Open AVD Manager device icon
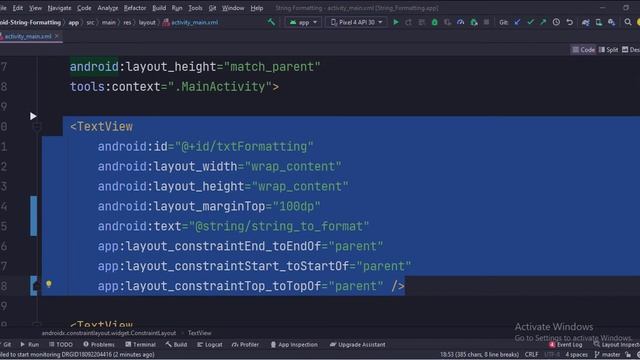This screenshot has height=360, width=640. coord(599,22)
